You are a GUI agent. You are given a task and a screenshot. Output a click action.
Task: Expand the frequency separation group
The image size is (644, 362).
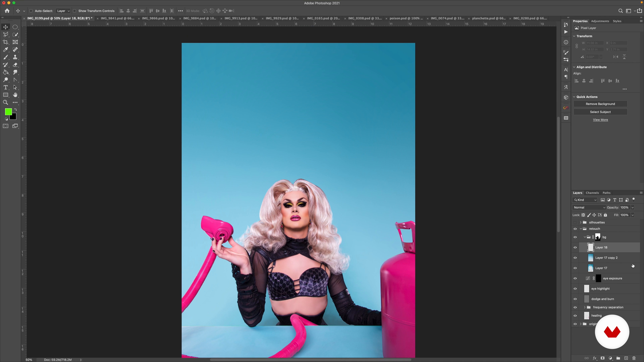585,307
